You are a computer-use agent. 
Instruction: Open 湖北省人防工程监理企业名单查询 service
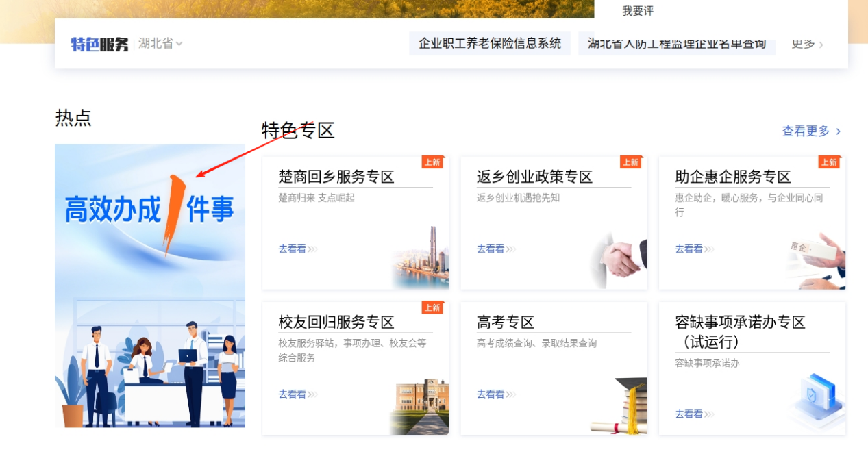[676, 44]
